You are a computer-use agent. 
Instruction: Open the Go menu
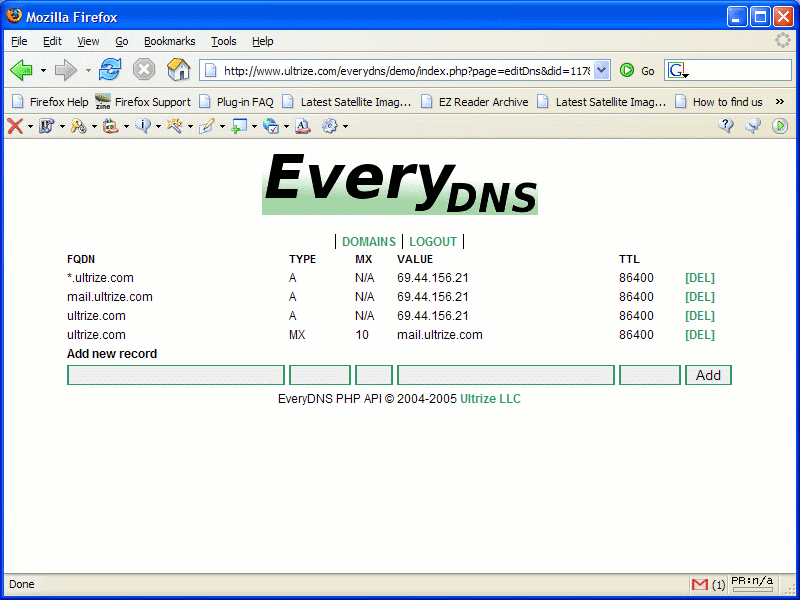[121, 41]
